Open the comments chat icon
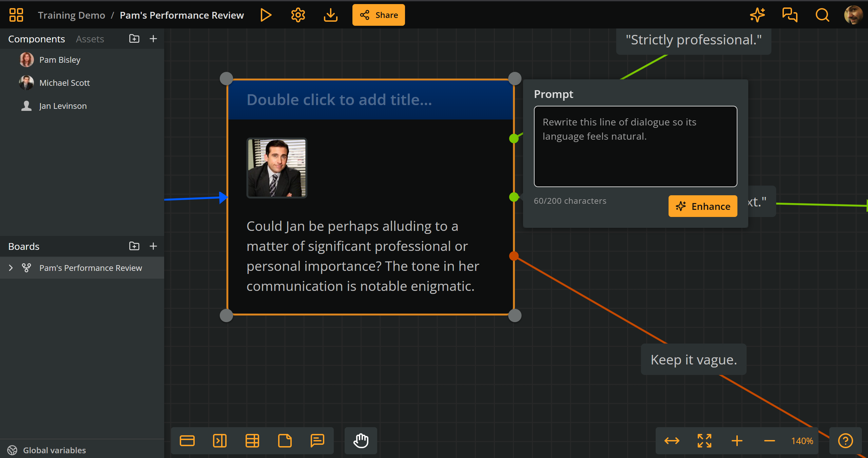The height and width of the screenshot is (458, 868). pyautogui.click(x=790, y=15)
